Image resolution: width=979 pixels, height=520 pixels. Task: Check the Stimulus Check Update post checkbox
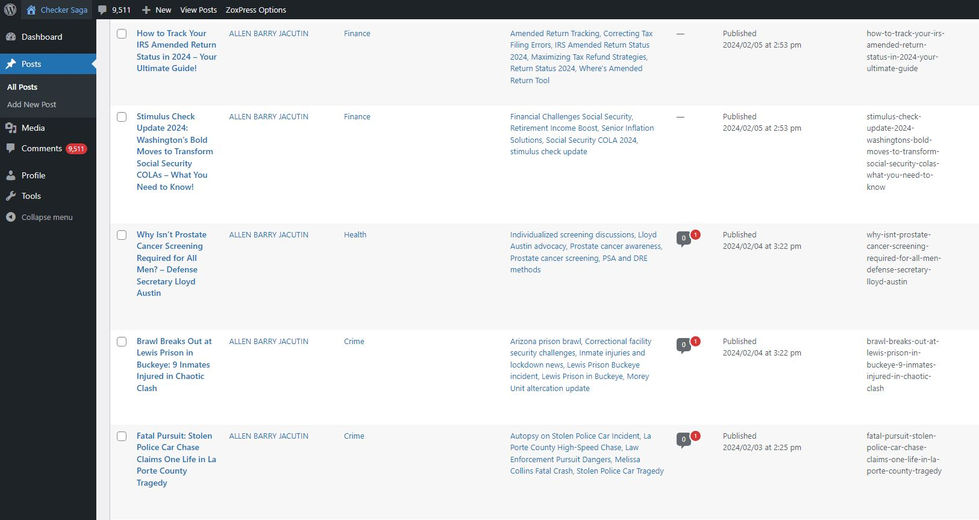click(122, 117)
